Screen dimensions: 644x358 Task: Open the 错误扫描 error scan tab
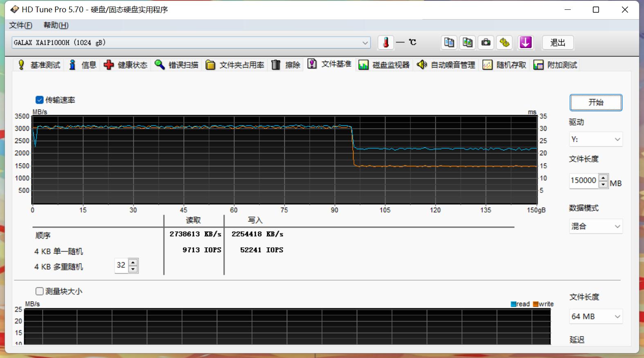coord(177,65)
